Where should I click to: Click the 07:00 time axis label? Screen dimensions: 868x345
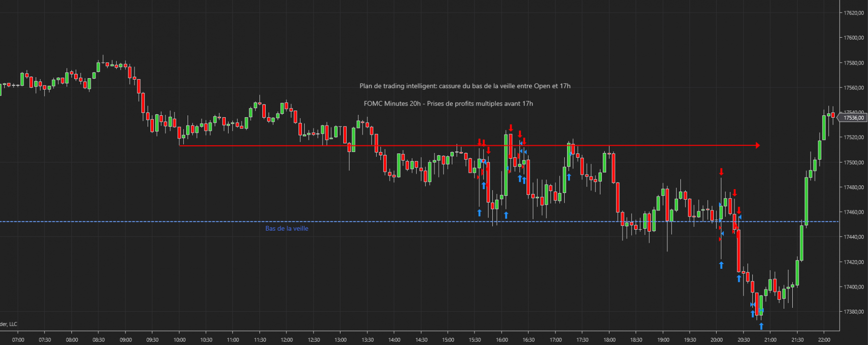tap(18, 340)
